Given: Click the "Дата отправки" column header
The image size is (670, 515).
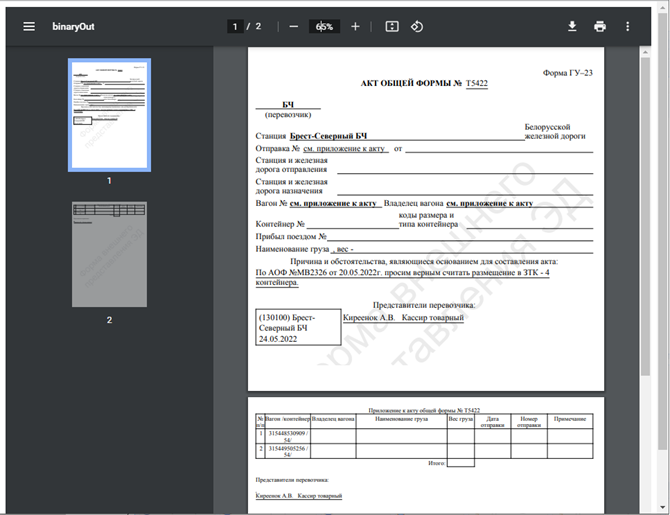Looking at the screenshot, I should pos(492,422).
